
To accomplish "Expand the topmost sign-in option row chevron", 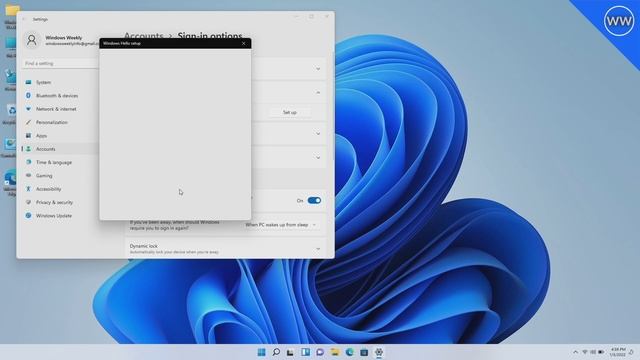I will coord(318,69).
